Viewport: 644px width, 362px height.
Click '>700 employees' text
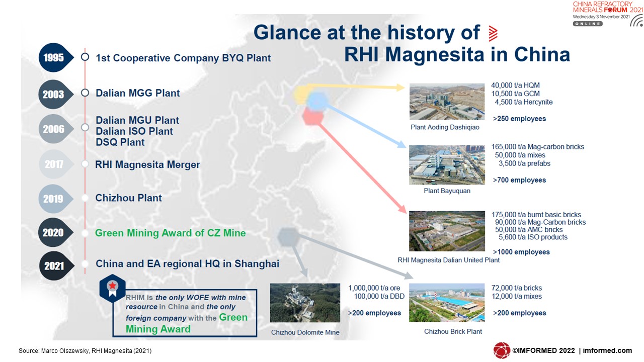(x=519, y=180)
